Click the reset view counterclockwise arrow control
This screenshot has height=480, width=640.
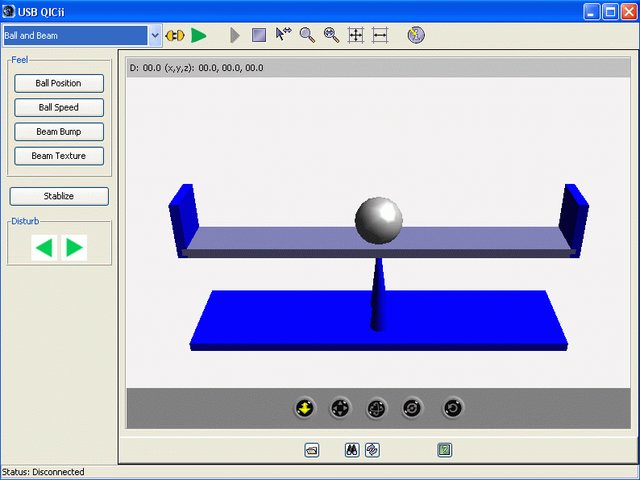pyautogui.click(x=453, y=408)
